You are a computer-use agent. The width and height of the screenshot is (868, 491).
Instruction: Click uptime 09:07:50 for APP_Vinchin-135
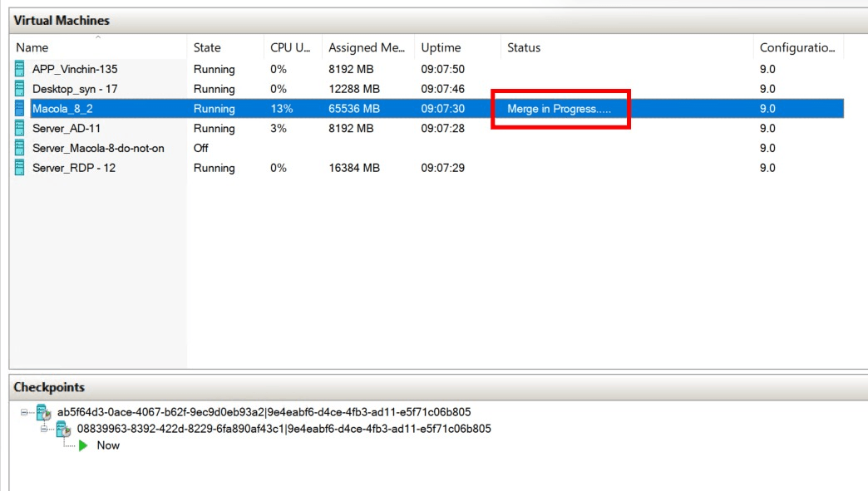tap(443, 69)
